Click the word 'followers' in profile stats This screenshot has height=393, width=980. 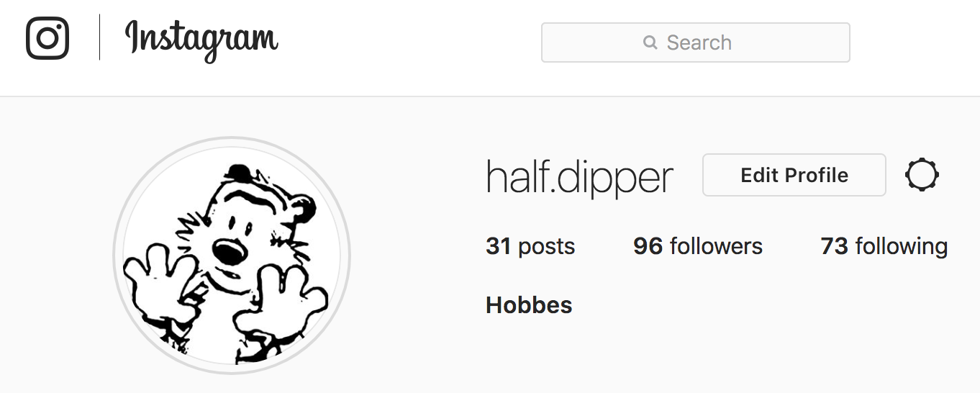(x=716, y=246)
